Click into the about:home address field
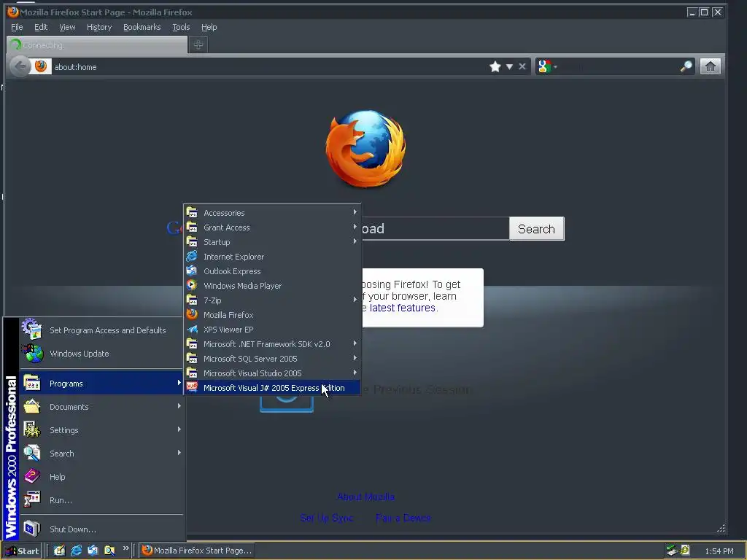 tap(269, 66)
